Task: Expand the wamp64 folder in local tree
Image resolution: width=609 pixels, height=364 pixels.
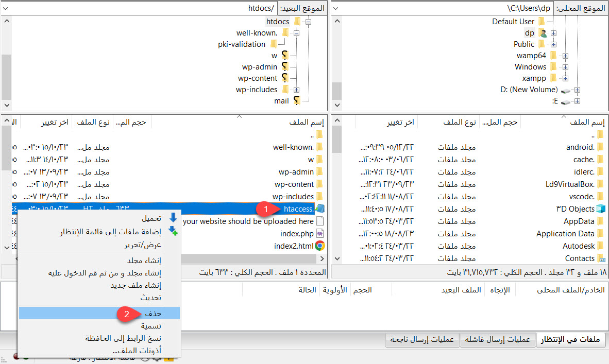Action: [565, 56]
